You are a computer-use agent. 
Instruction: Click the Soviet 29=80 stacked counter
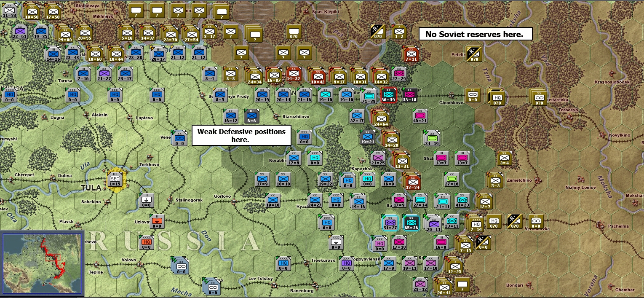65,34
